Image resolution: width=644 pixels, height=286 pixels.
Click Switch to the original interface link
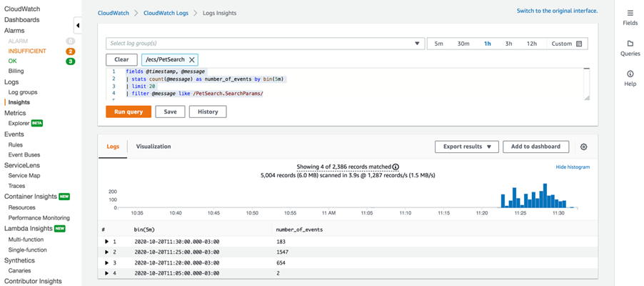pos(557,11)
